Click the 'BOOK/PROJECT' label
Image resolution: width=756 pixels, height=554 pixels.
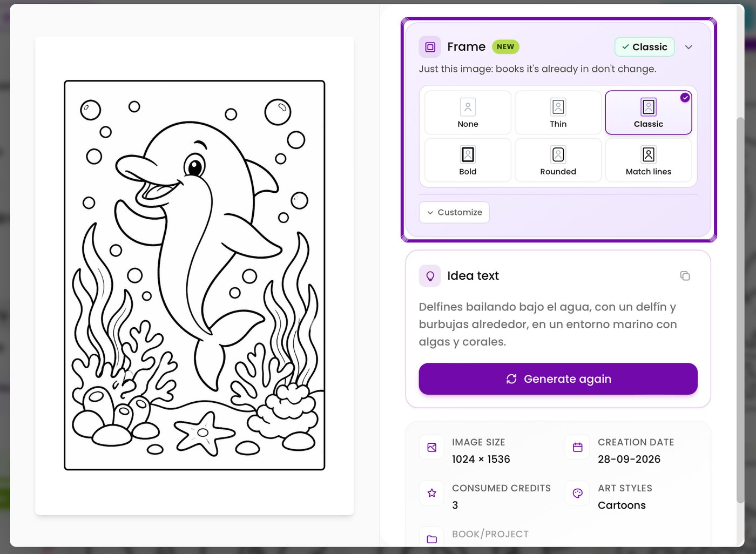click(490, 534)
